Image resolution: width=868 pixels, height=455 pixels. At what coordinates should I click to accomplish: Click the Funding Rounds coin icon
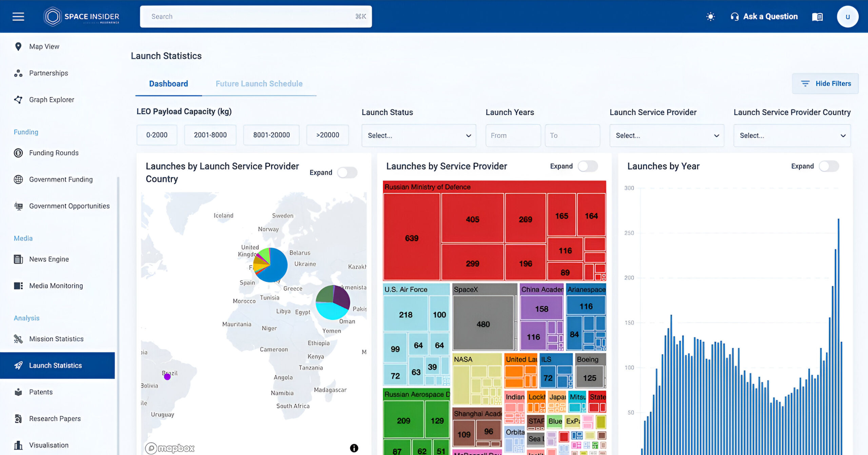point(18,153)
